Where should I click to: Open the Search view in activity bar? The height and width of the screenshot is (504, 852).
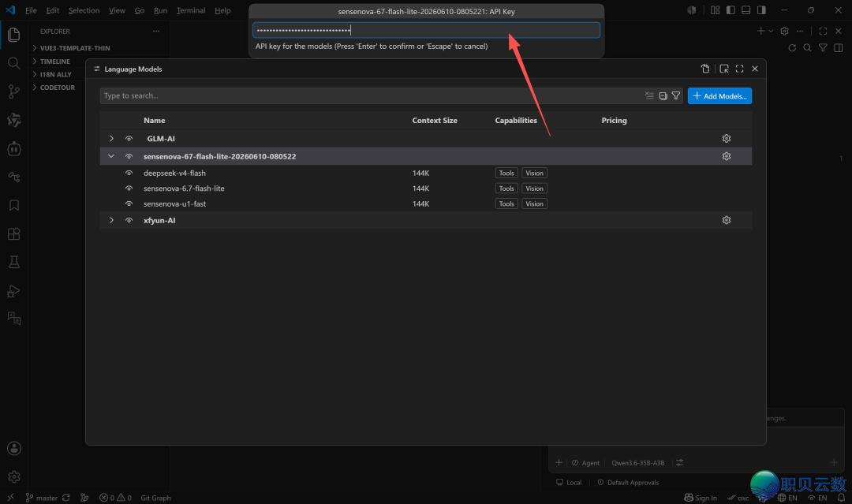click(x=14, y=63)
